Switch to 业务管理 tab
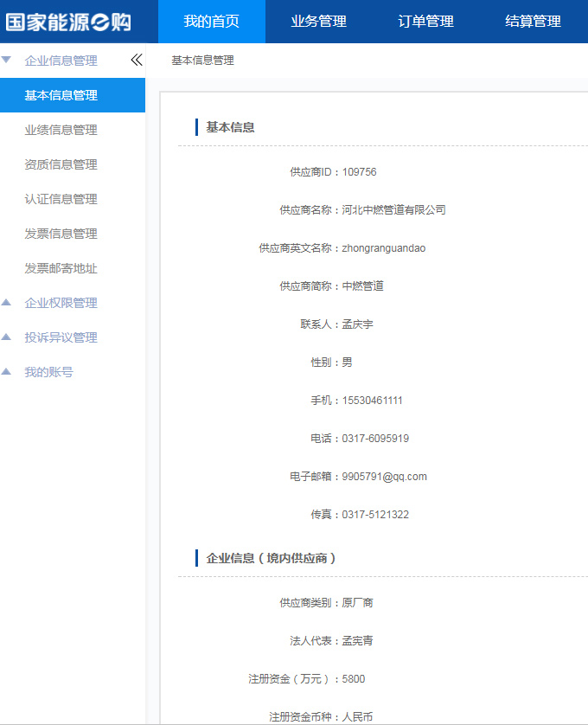 point(318,22)
